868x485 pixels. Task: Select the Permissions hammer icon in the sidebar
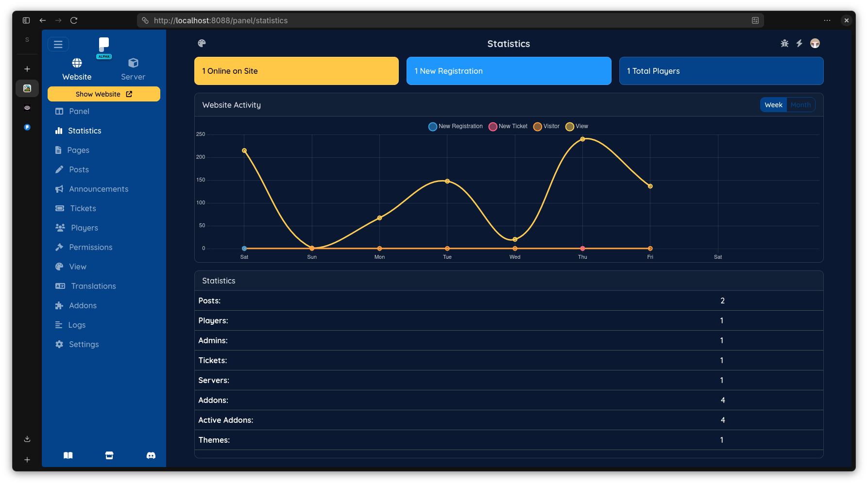coord(59,247)
